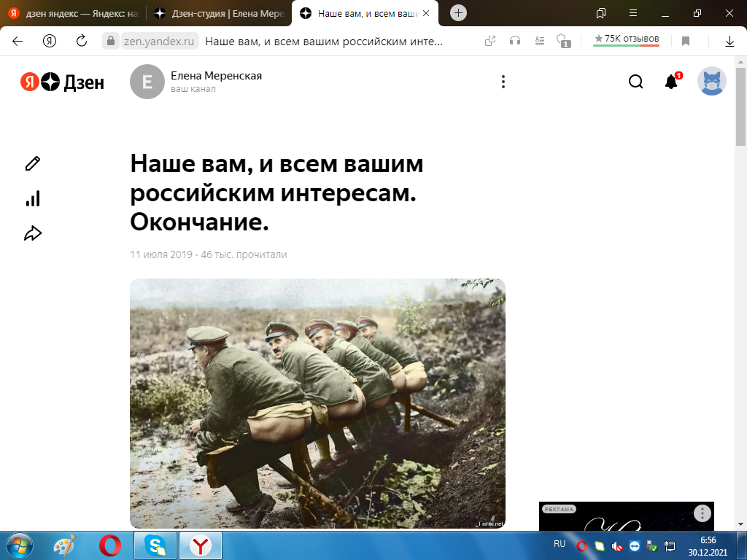Viewport: 747px width, 560px height.
Task: Open downloads via the download arrow icon
Action: coord(729,42)
